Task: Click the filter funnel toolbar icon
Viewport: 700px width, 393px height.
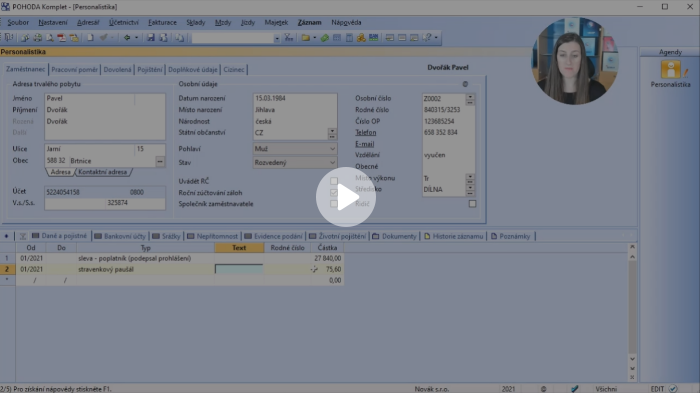Action: (289, 38)
